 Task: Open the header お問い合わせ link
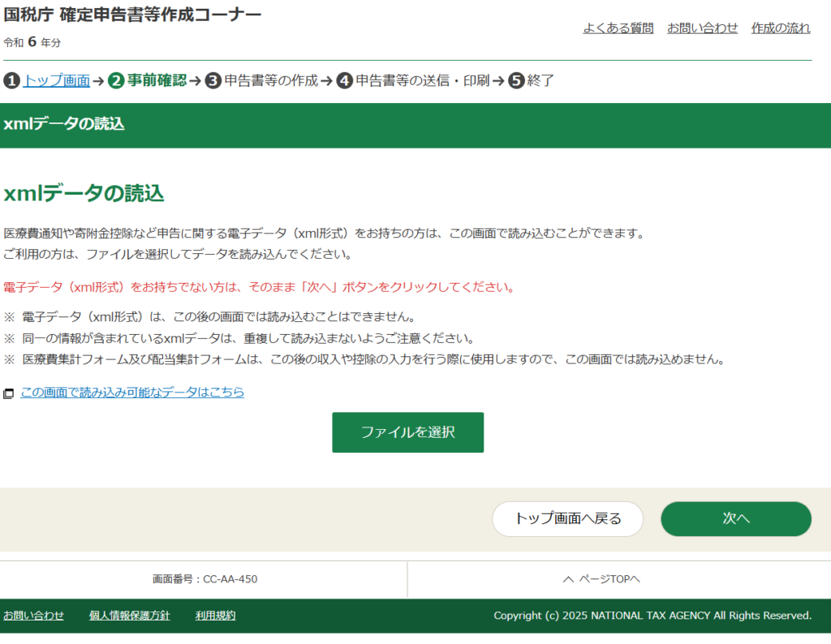[x=702, y=28]
